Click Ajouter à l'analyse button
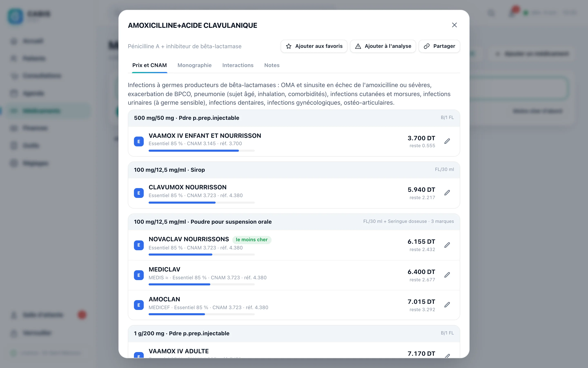Viewport: 588px width, 368px height. click(x=383, y=46)
